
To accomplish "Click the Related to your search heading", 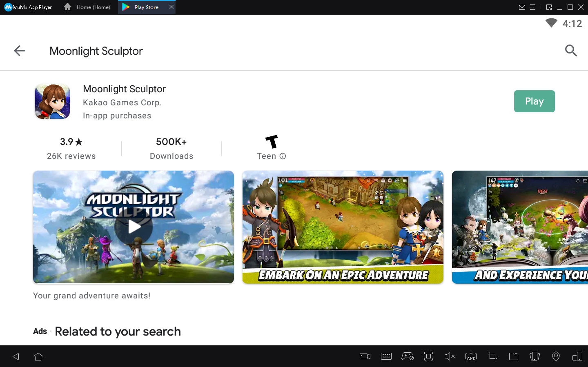I will point(118,331).
